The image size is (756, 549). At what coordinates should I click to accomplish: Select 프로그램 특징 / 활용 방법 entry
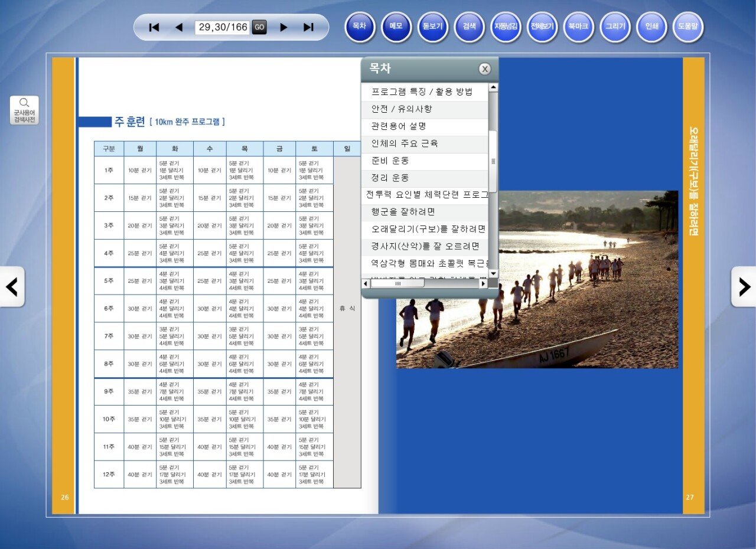click(x=425, y=92)
